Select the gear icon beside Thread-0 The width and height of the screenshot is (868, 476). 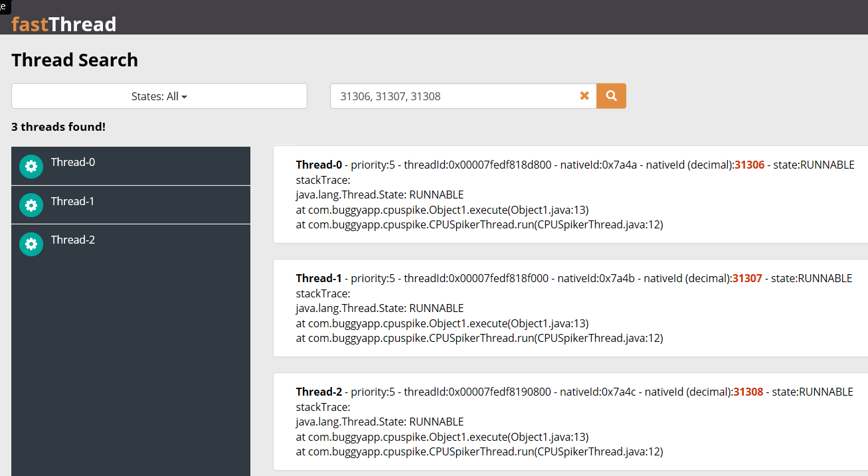(31, 166)
